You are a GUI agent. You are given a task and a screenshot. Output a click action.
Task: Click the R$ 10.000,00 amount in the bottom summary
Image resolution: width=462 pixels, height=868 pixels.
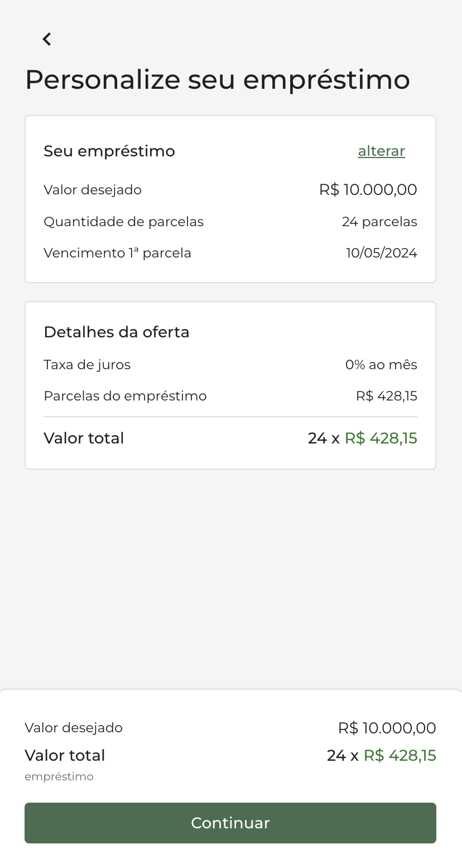(387, 728)
